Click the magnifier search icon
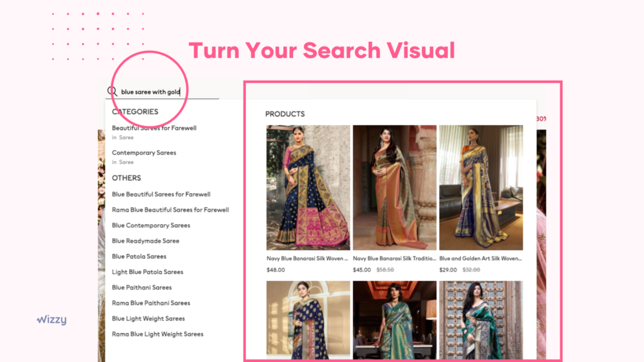 tap(112, 91)
